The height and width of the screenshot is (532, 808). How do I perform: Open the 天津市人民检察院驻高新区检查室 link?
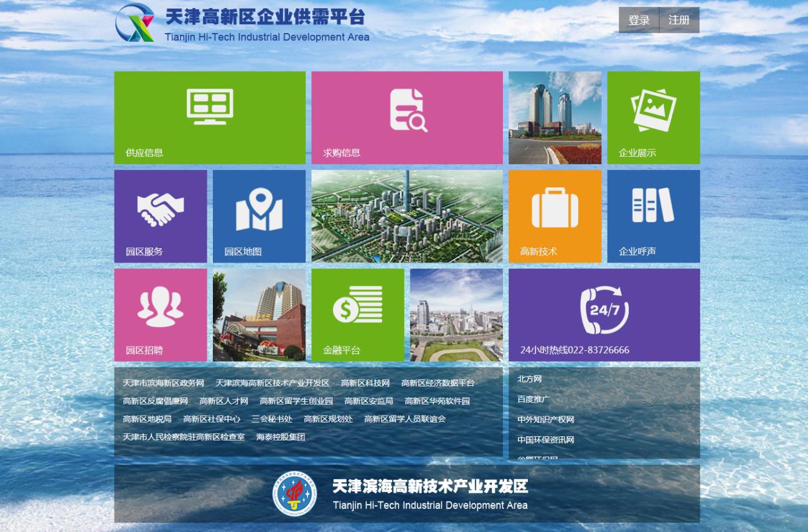[184, 437]
